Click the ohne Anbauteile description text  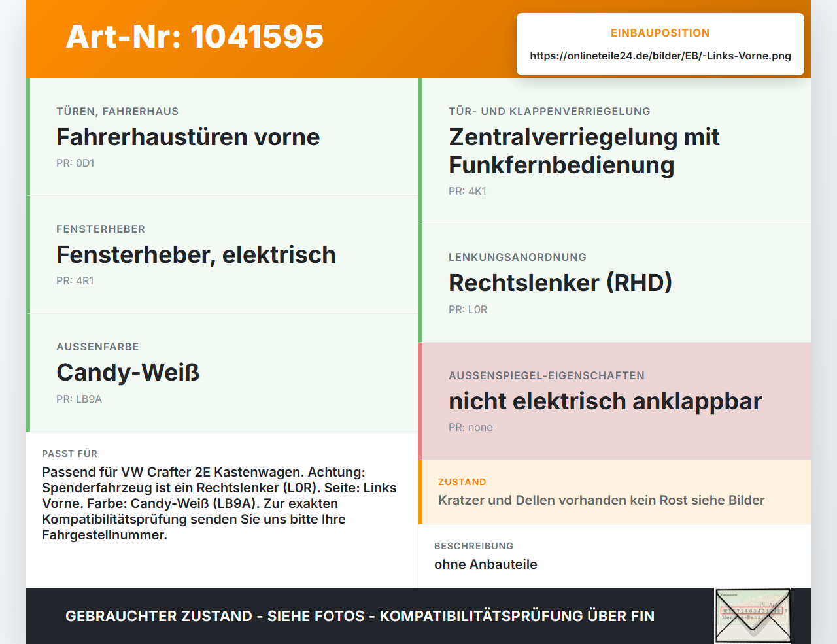486,564
